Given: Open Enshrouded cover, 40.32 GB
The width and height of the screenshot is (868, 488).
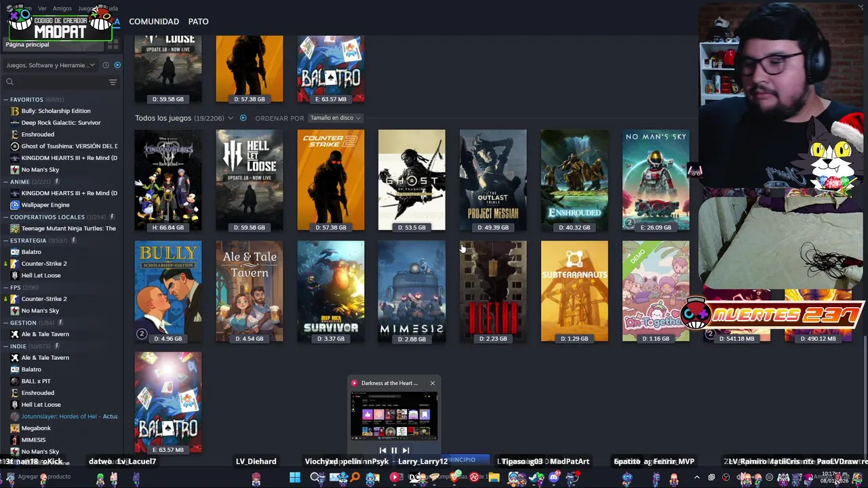Looking at the screenshot, I should coord(574,180).
